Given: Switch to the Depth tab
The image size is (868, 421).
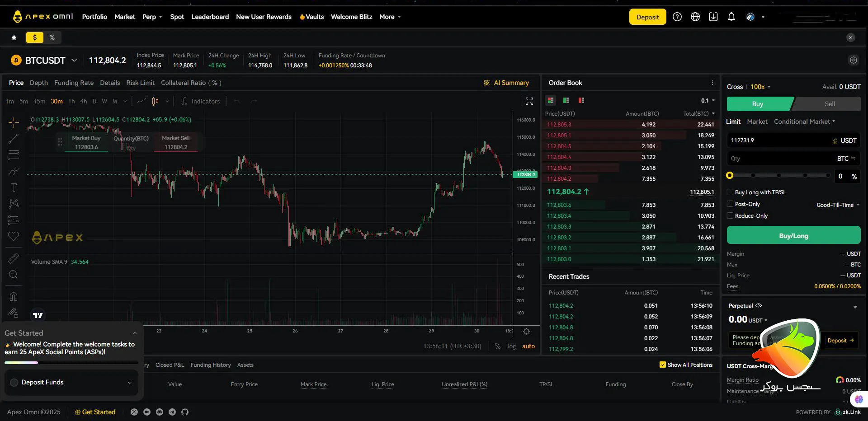Looking at the screenshot, I should point(39,83).
